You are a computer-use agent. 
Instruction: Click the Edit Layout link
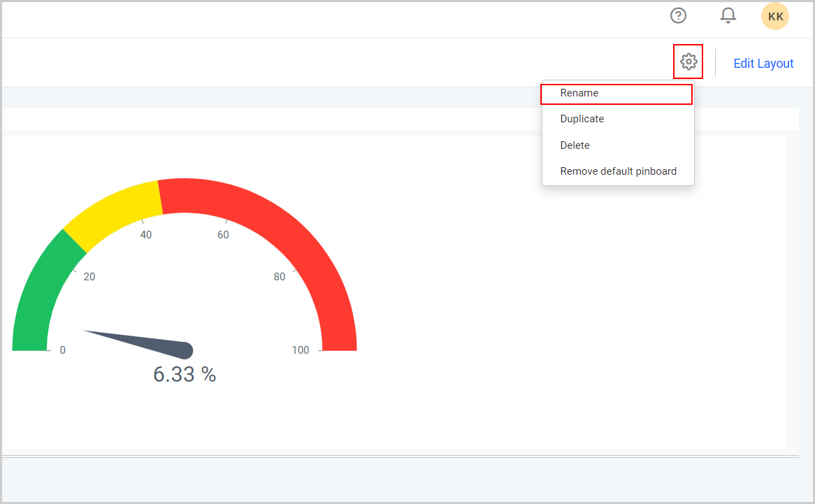tap(763, 64)
